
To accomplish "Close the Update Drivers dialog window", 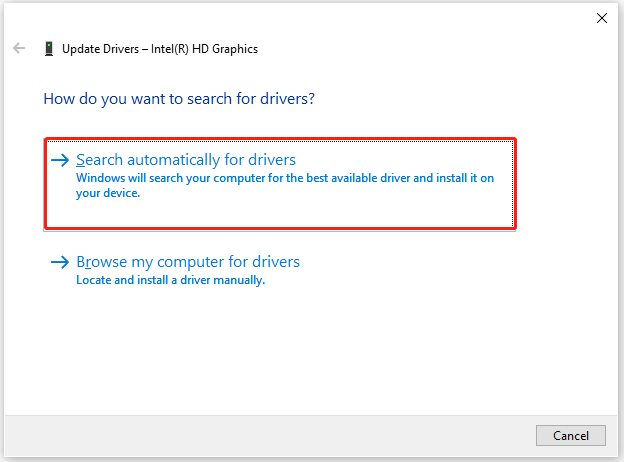I will coord(601,18).
